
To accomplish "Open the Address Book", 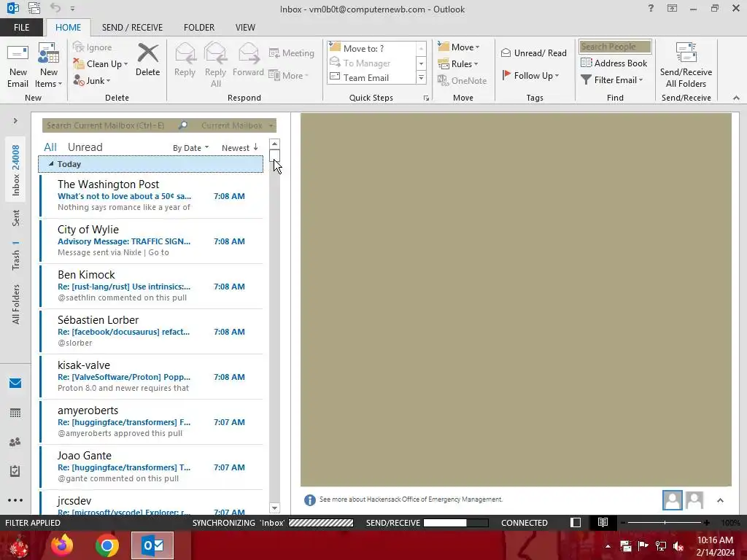I will (x=614, y=63).
